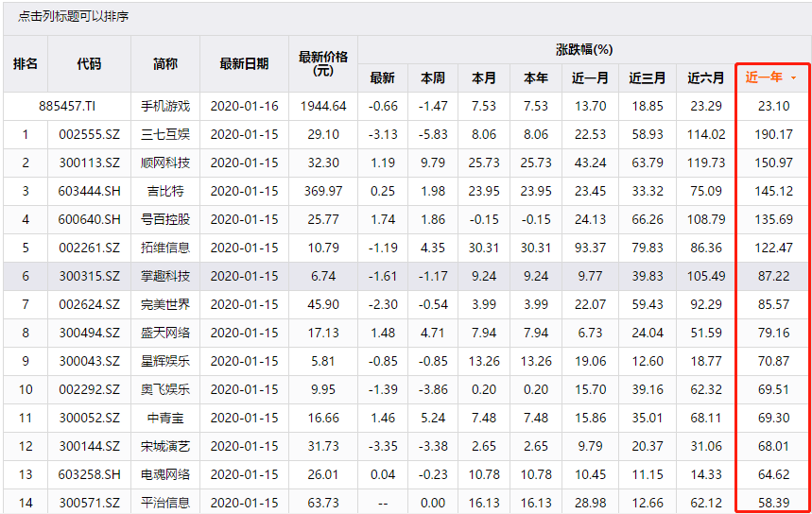Click 119.73 six-month value for 顺网科技
Viewport: 812px width, 514px height.
click(x=706, y=163)
